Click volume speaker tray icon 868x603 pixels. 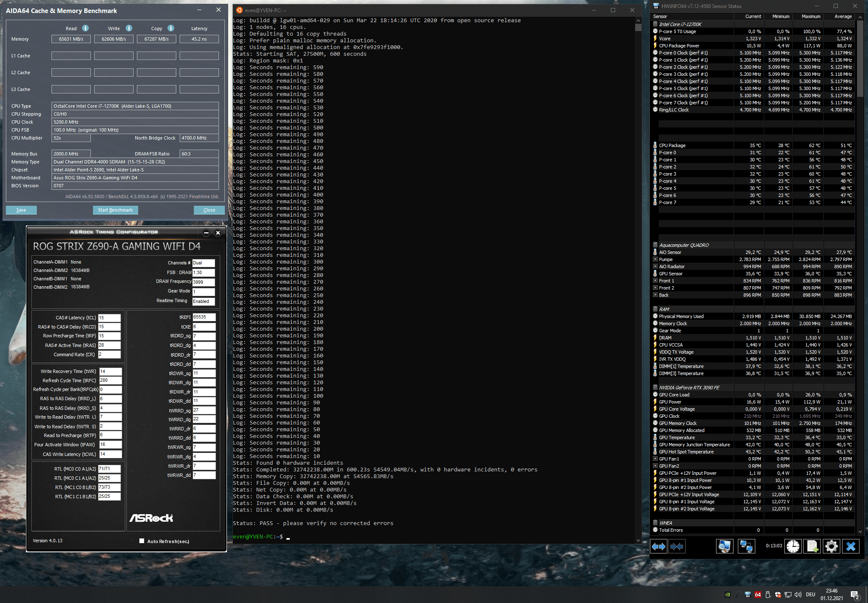point(798,595)
